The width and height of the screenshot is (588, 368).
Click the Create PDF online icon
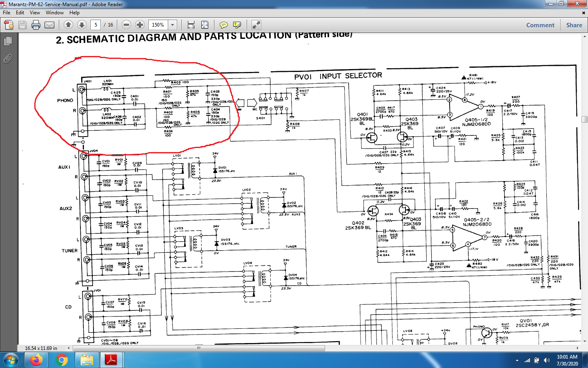9,25
